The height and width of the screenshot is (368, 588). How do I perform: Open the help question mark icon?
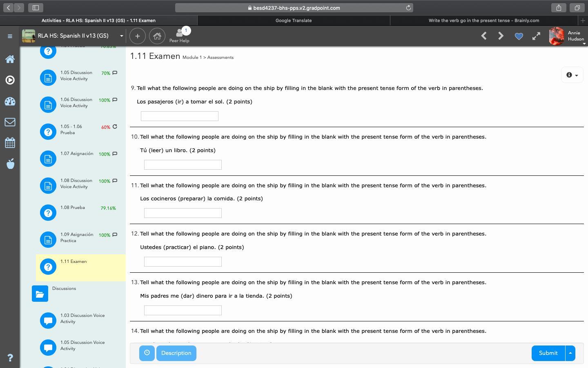tap(10, 358)
